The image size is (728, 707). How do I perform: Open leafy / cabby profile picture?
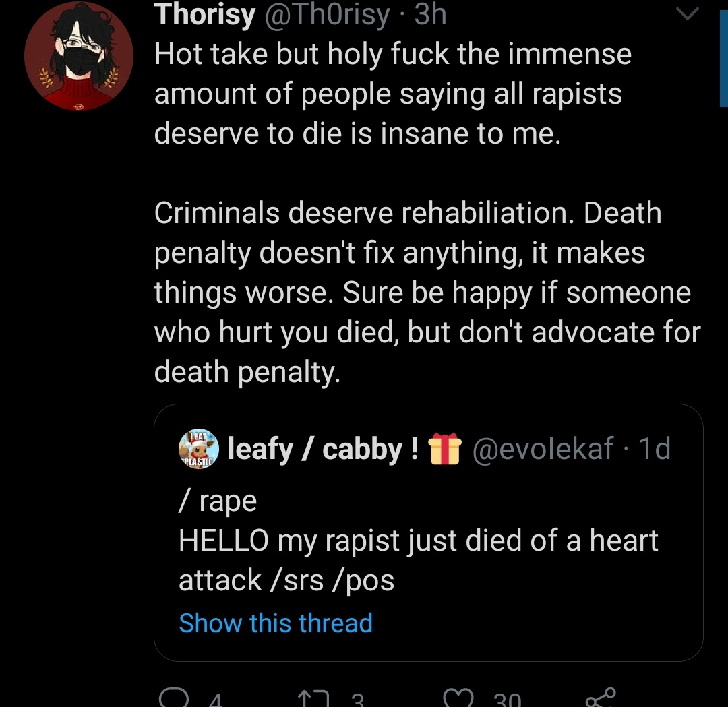(199, 448)
